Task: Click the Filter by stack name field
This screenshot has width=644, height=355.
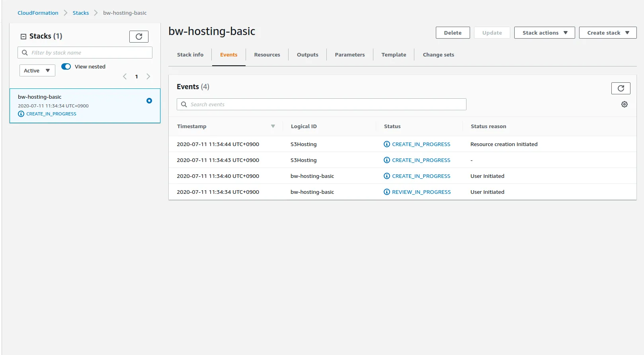Action: pyautogui.click(x=85, y=53)
